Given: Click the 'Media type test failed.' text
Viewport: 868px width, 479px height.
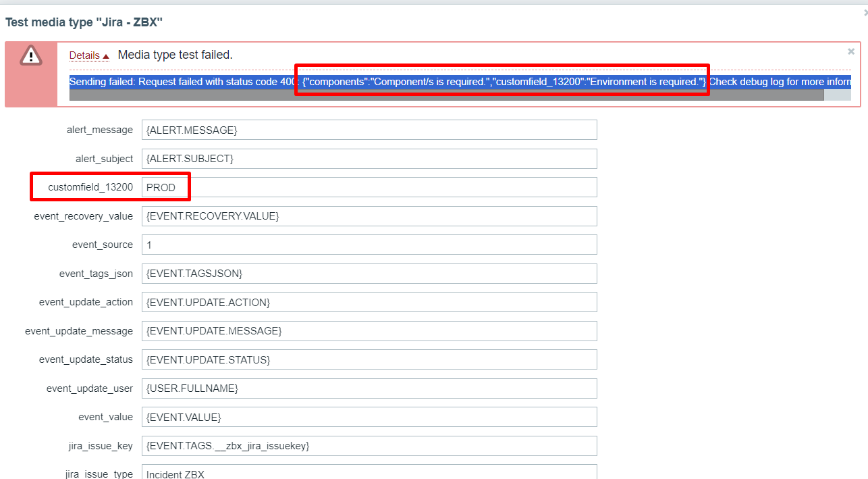Looking at the screenshot, I should click(x=175, y=55).
